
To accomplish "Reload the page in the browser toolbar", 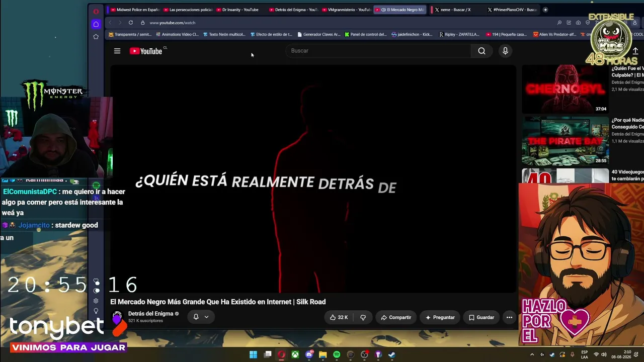I will [x=131, y=23].
